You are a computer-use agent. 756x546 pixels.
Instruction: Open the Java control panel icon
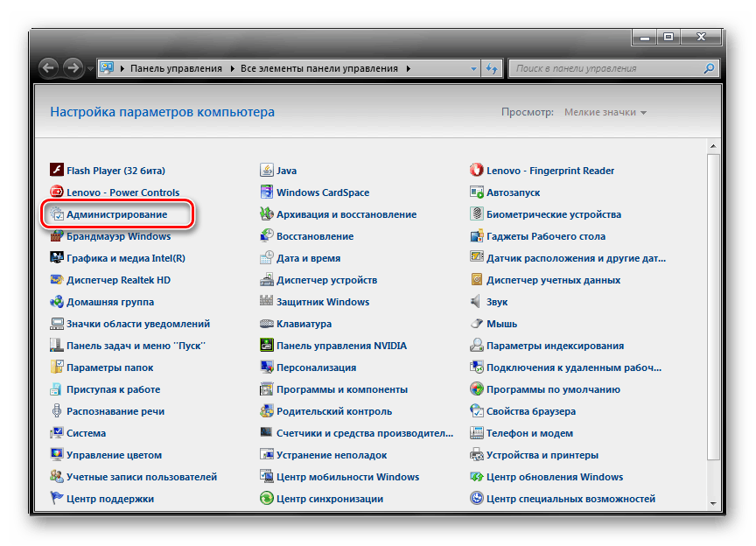tap(267, 171)
